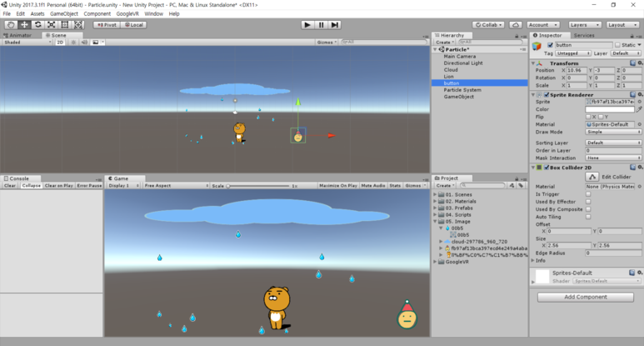Open the Sprite object picker circle

point(640,102)
